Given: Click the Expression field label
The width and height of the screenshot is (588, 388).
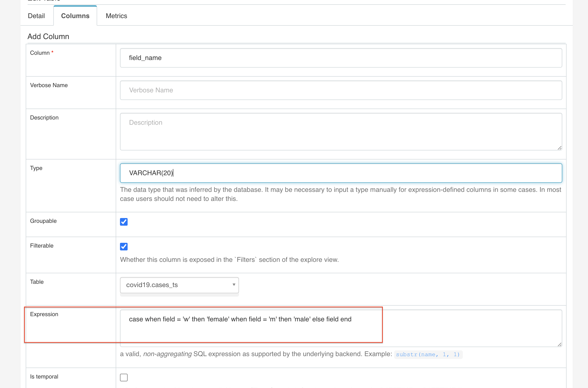Looking at the screenshot, I should [44, 314].
